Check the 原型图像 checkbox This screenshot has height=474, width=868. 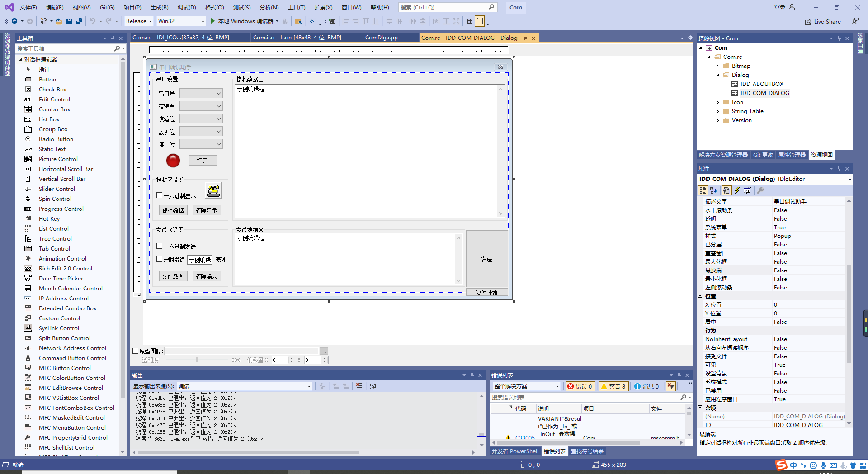tap(136, 351)
